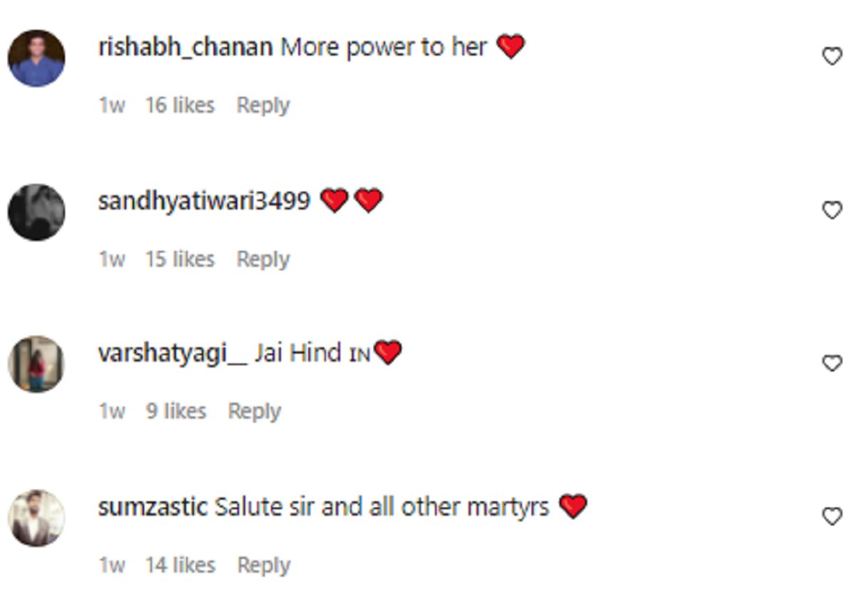
Task: View the 9 likes on Jai Hind comment
Action: 176,411
